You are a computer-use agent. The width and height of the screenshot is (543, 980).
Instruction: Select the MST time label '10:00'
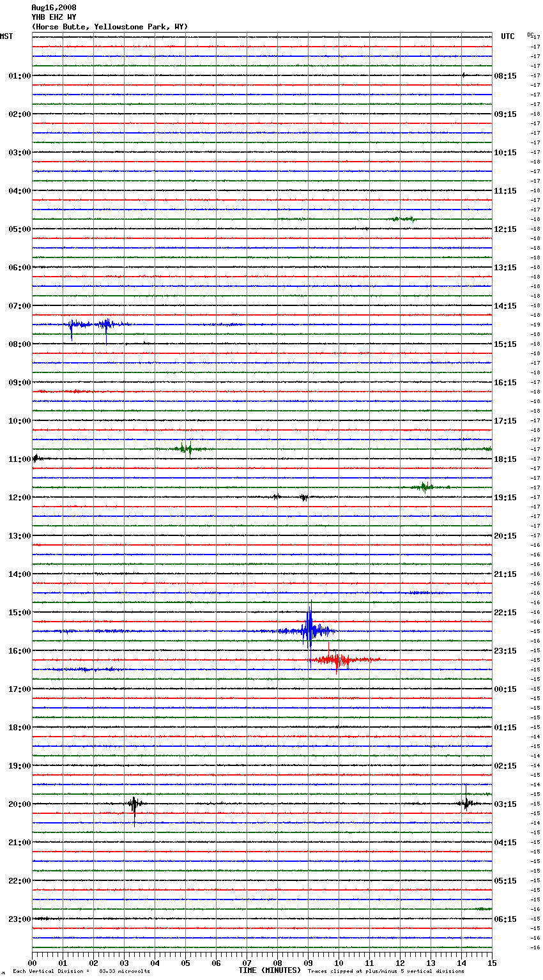pyautogui.click(x=20, y=421)
